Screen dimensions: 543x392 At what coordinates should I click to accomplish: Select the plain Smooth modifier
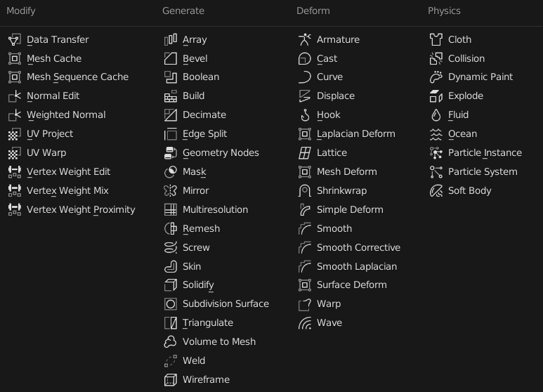point(325,228)
